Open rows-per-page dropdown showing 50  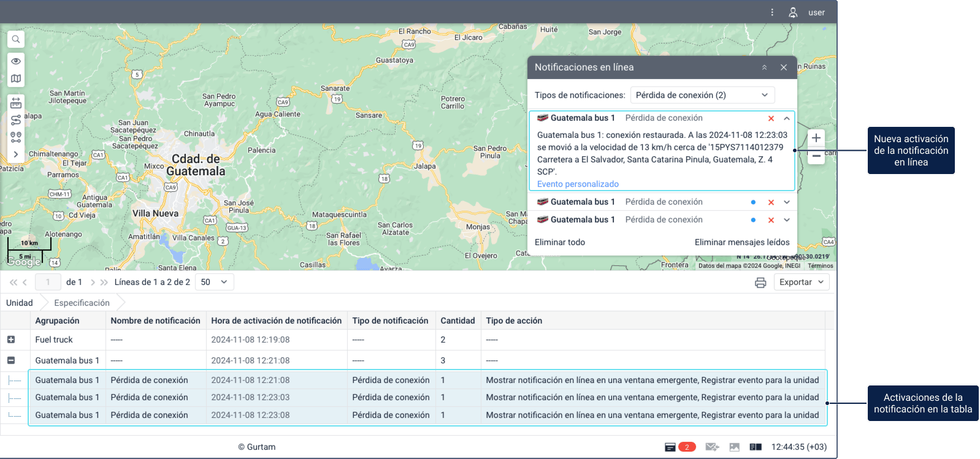point(214,283)
